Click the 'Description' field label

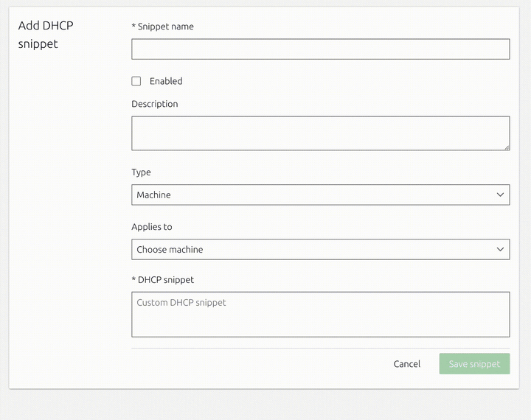click(x=155, y=104)
